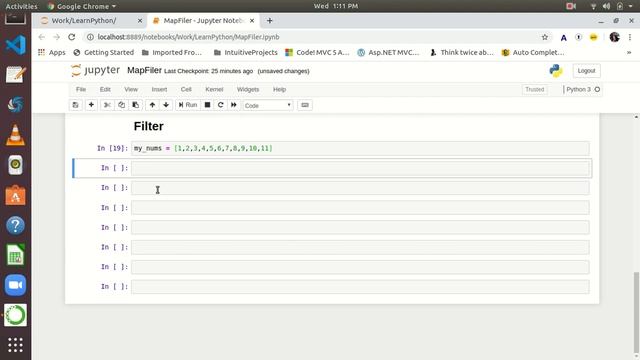Restart kernel and run all cells icon
The width and height of the screenshot is (640, 360).
point(233,105)
